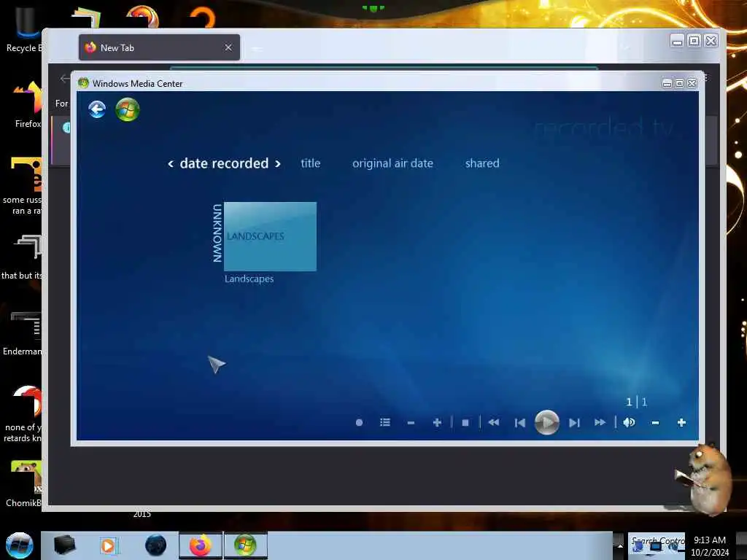Maximize the Windows Media Center window
This screenshot has height=560, width=747.
(679, 84)
